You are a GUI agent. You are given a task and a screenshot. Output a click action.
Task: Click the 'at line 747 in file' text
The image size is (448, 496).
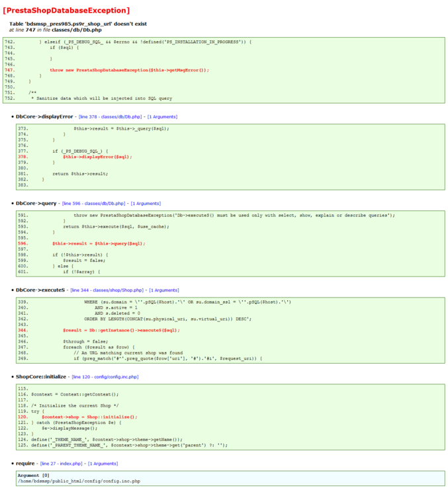tap(56, 30)
